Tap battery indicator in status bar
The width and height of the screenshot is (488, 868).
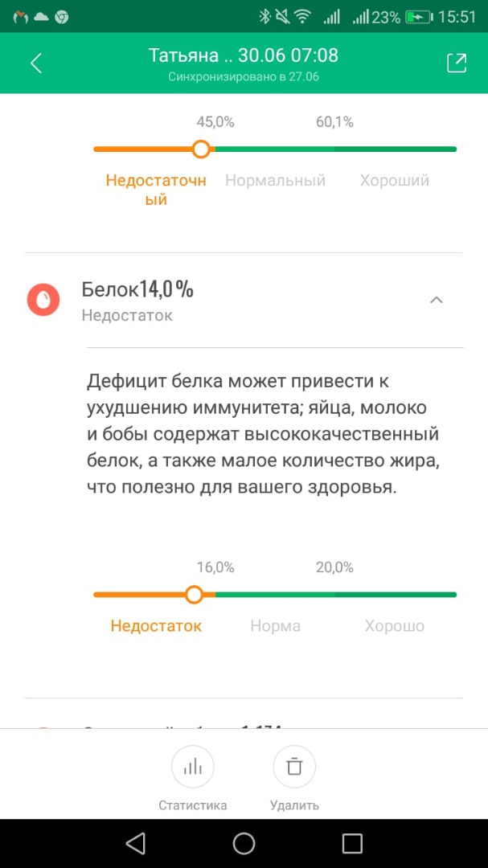pyautogui.click(x=418, y=18)
